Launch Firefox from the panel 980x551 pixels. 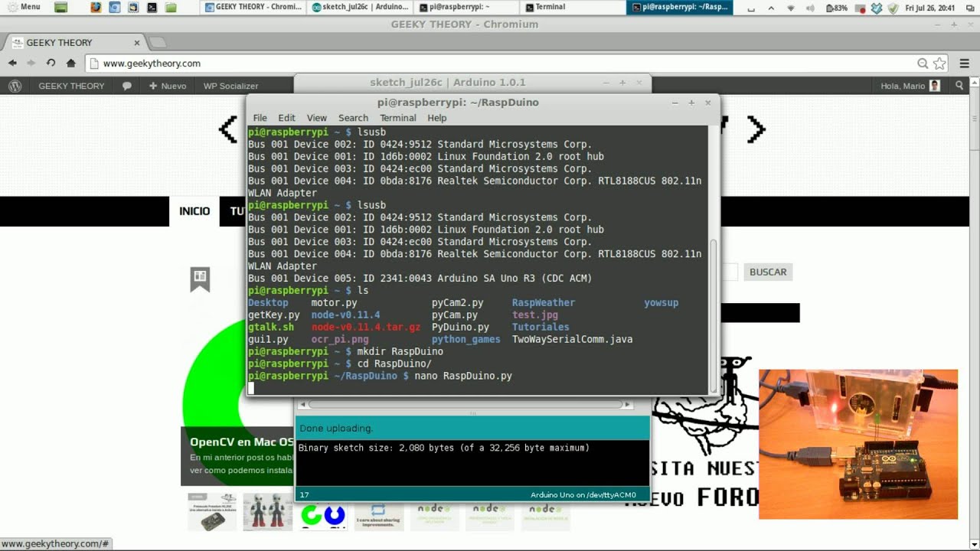click(96, 8)
